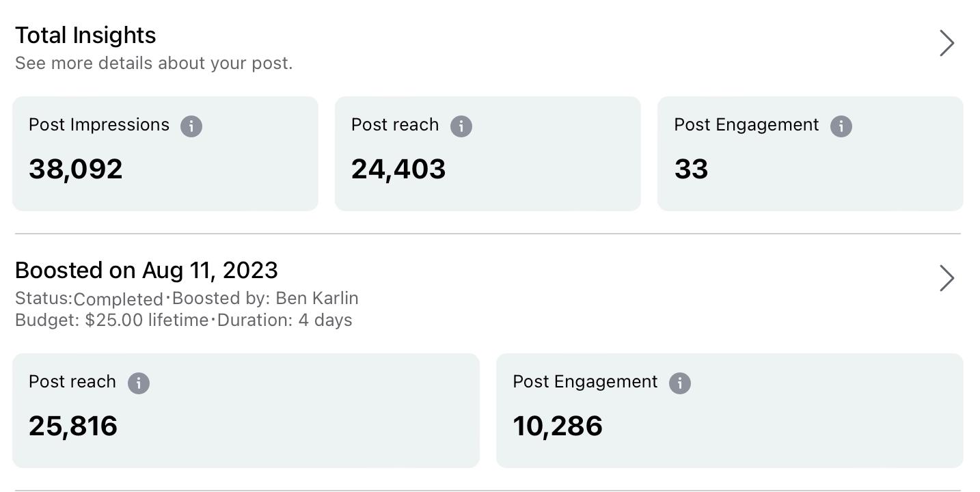Select the 24,403 post reach value
980x492 pixels.
coord(398,169)
